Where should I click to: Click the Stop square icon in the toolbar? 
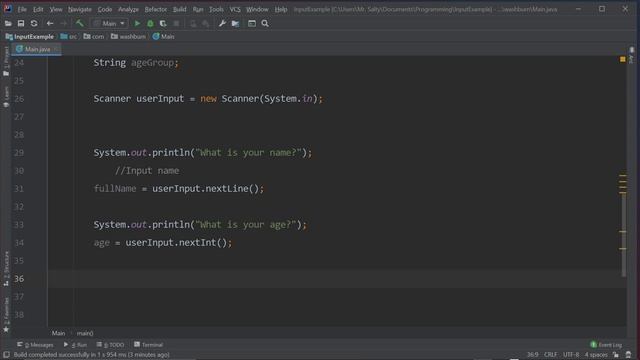[x=176, y=24]
